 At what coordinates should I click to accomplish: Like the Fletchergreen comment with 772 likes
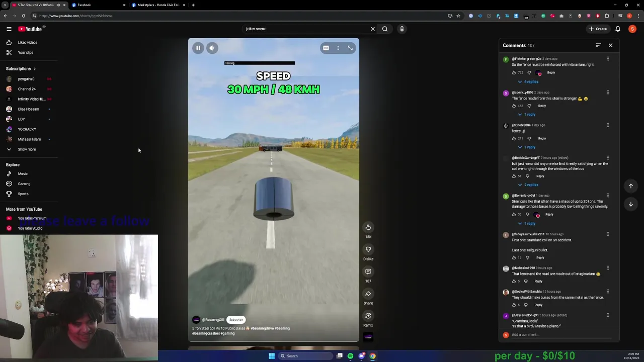pyautogui.click(x=514, y=72)
